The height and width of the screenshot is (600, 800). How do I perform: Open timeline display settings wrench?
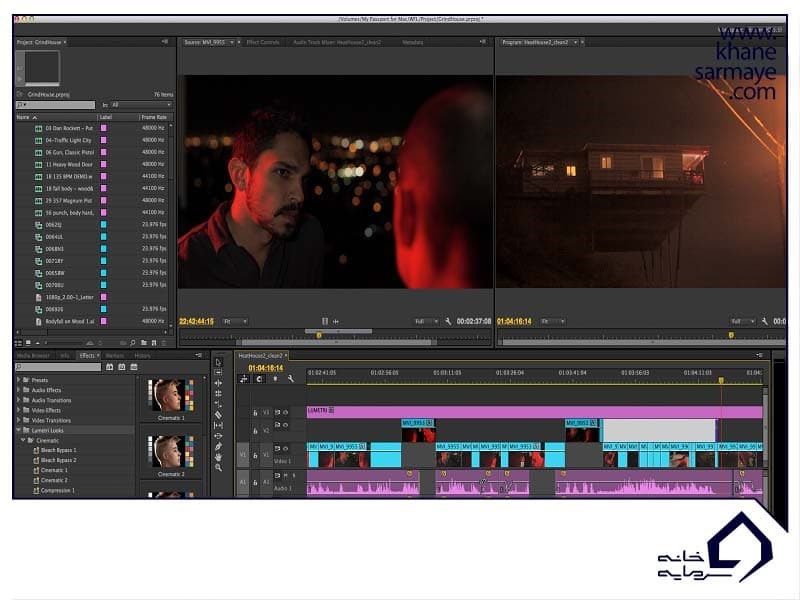coord(291,379)
